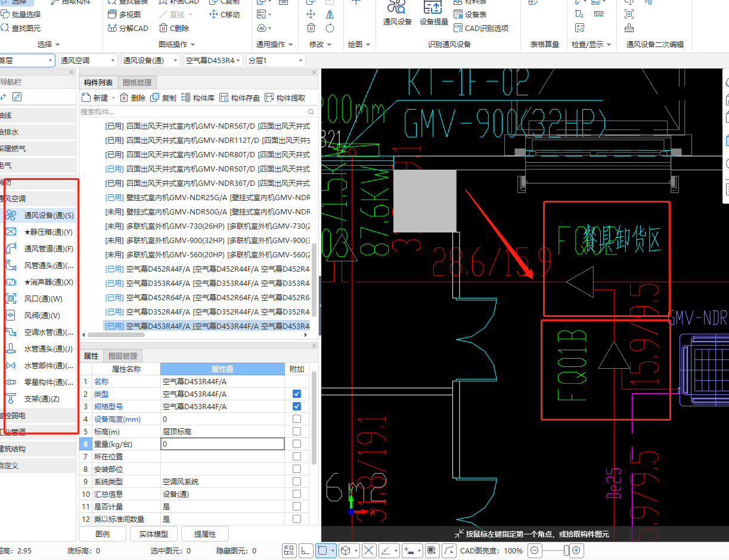Image resolution: width=729 pixels, height=560 pixels.
Task: Switch to the 属性 tab
Action: (91, 356)
